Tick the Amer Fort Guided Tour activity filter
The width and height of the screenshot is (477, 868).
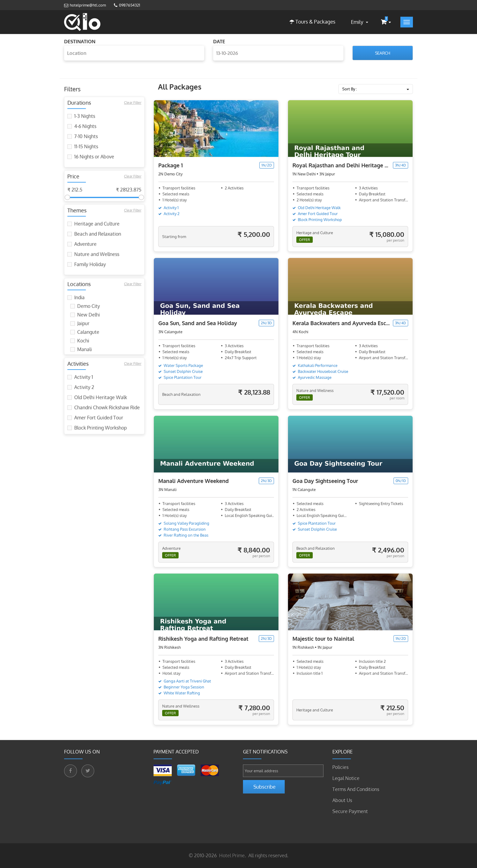click(x=70, y=418)
